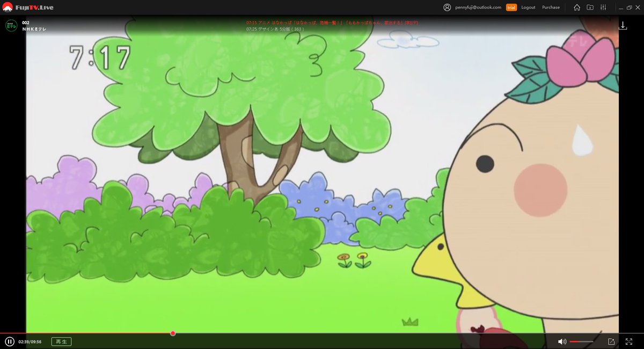Minimize the FujiTV.Live window
This screenshot has height=349, width=644.
point(620,8)
